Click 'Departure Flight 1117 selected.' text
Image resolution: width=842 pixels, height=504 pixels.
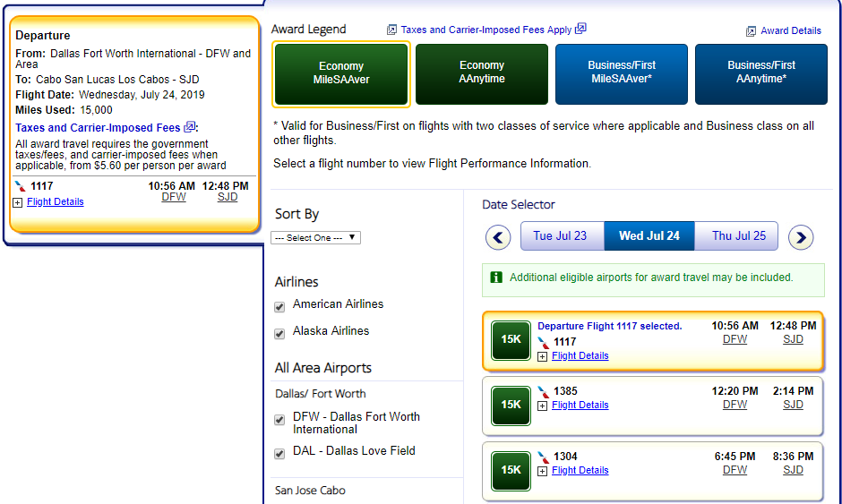[x=609, y=327]
